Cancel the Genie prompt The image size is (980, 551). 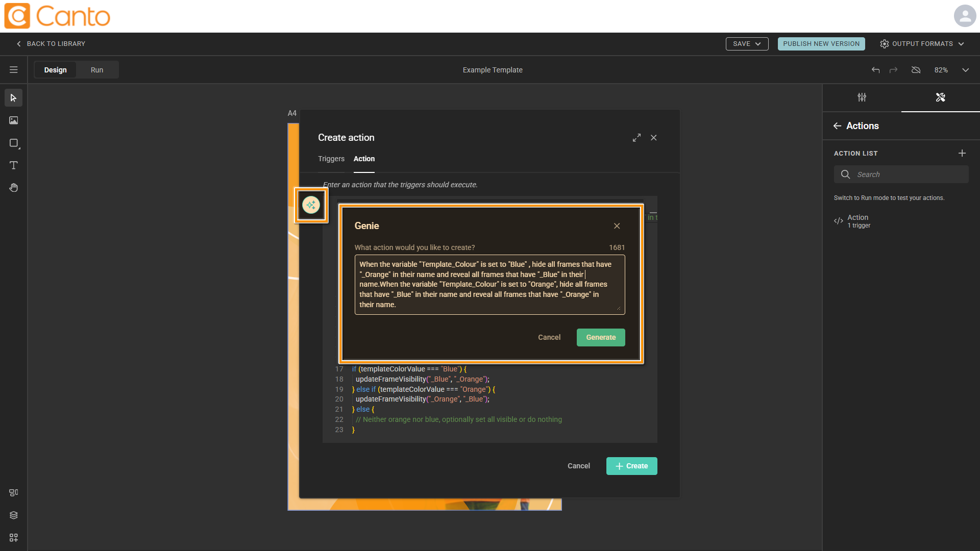pyautogui.click(x=549, y=337)
